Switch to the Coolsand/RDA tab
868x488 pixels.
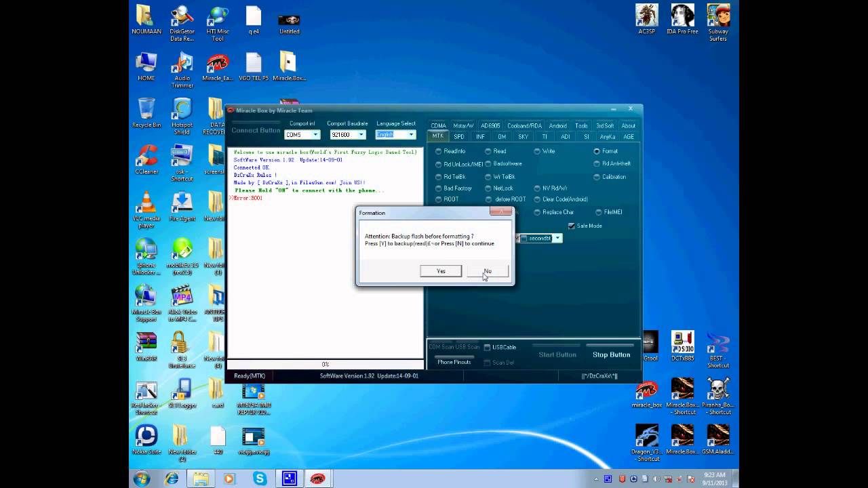coord(524,125)
